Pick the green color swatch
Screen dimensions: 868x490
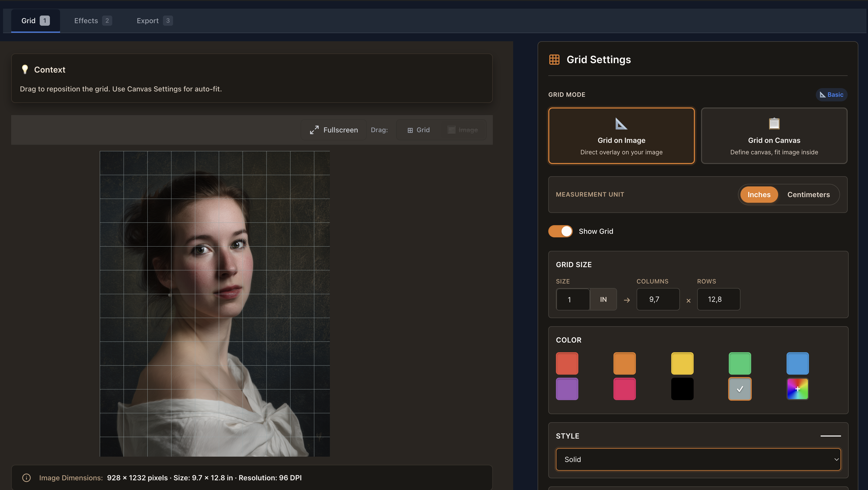point(740,363)
